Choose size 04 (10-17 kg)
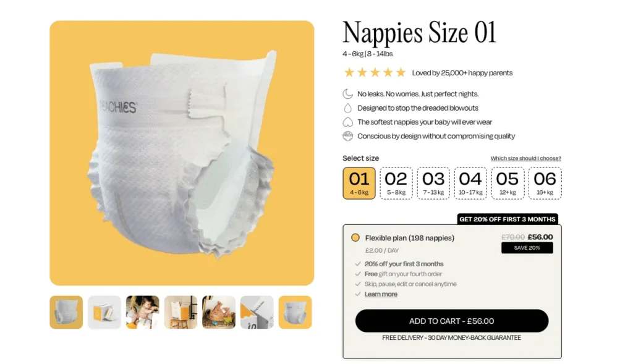This screenshot has height=364, width=633. click(x=470, y=183)
